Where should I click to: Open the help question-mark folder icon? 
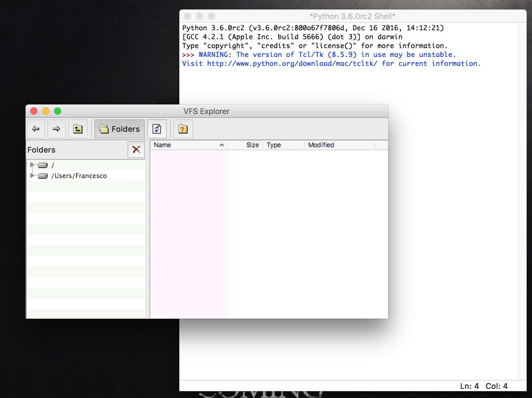coord(183,129)
